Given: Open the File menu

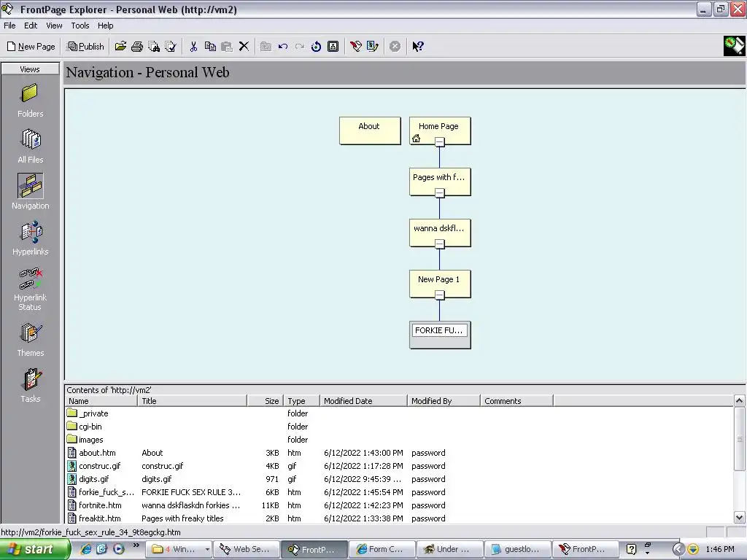Looking at the screenshot, I should click(9, 26).
